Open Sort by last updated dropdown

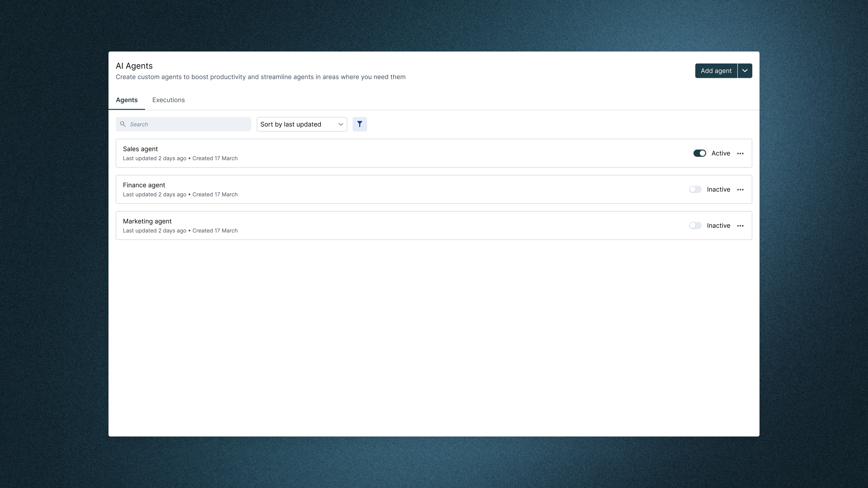pos(297,124)
